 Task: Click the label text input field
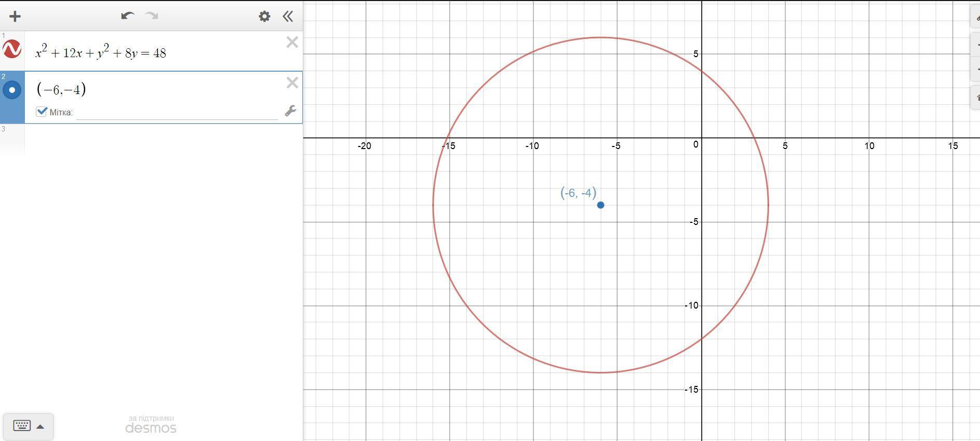point(177,112)
